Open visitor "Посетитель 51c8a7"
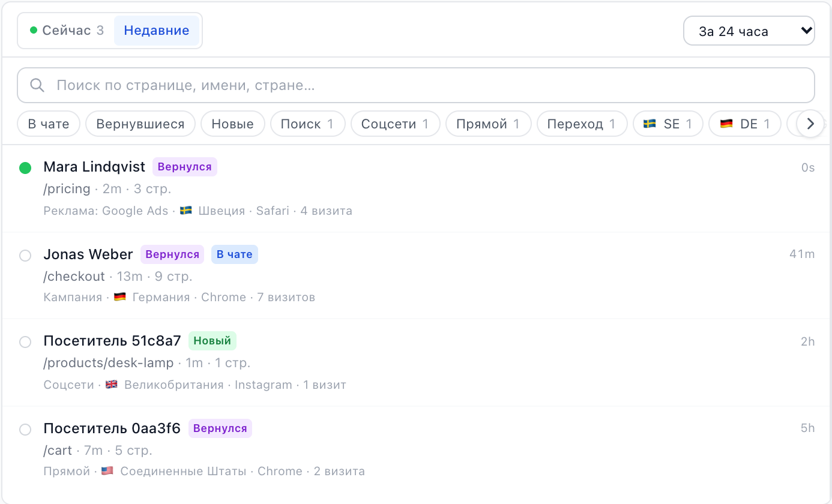The width and height of the screenshot is (832, 504). pyautogui.click(x=112, y=341)
